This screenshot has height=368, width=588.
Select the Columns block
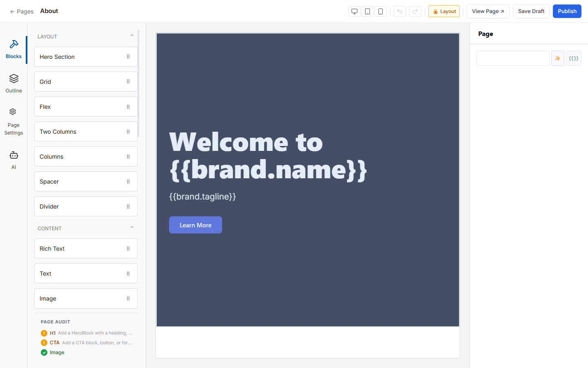click(86, 157)
